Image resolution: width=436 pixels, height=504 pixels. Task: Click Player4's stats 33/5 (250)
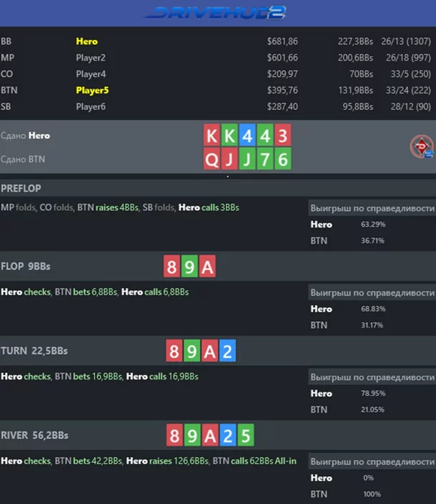pos(411,74)
